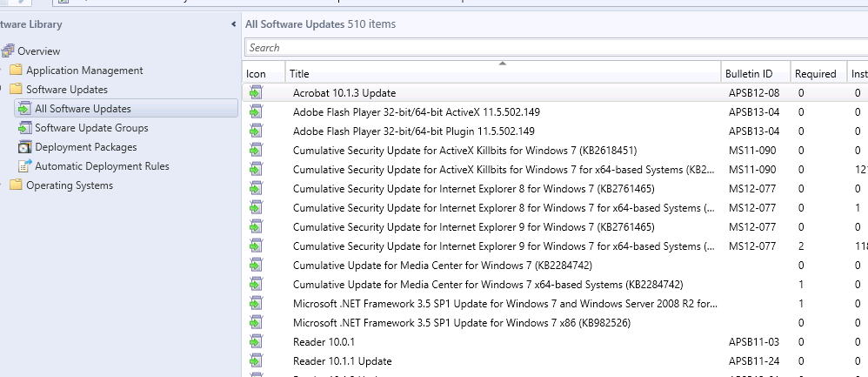Click update icon for Flash Player Plugin row
This screenshot has width=868, height=377.
point(255,131)
